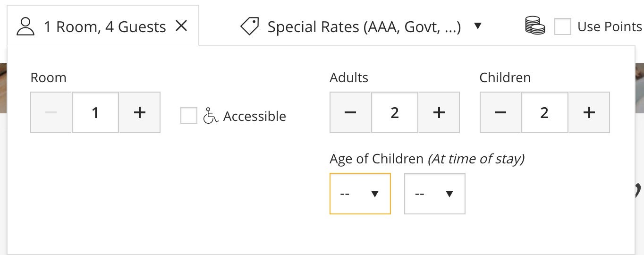Click the Adults quantity input field
The image size is (644, 255).
click(x=395, y=112)
